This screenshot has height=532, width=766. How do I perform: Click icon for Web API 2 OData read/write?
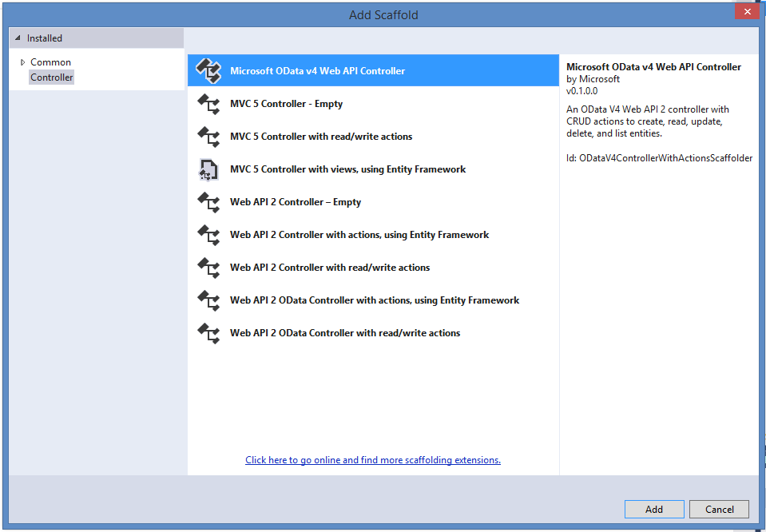(208, 332)
